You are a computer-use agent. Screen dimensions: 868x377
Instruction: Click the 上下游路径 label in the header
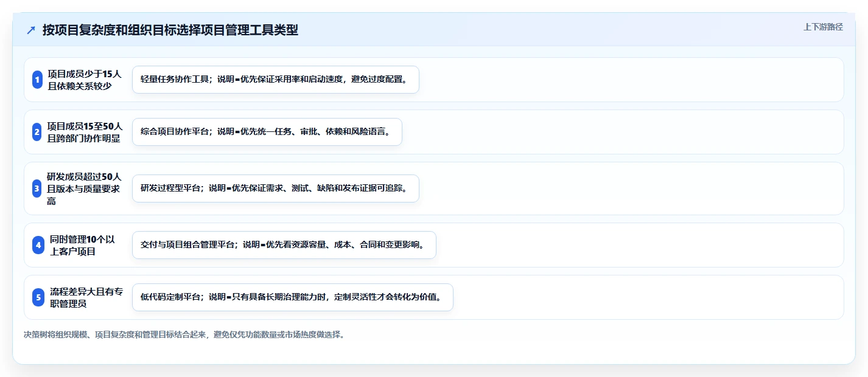[x=823, y=27]
